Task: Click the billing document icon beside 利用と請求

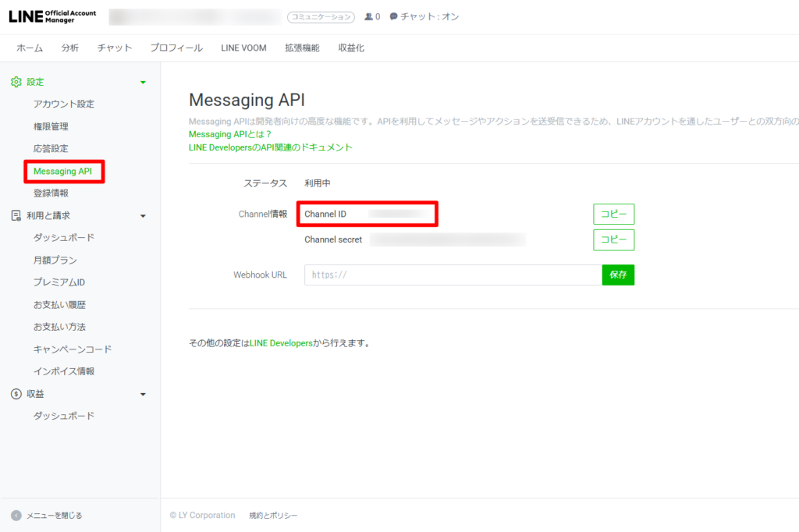Action: click(16, 215)
